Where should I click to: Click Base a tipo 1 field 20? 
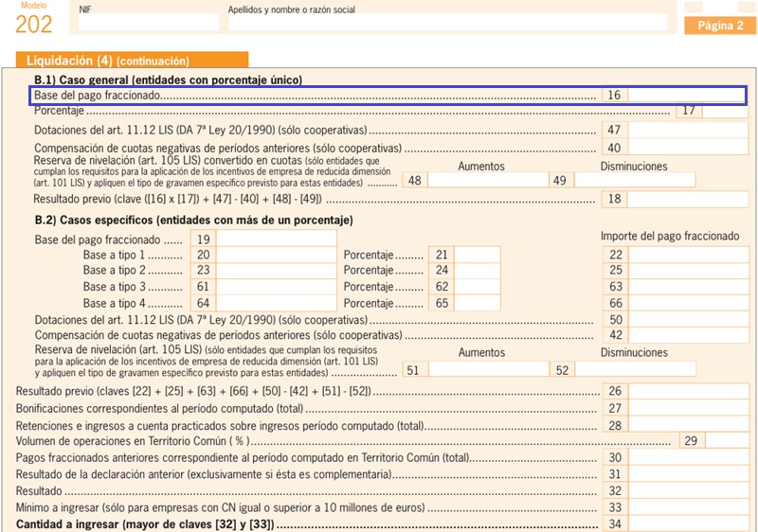pyautogui.click(x=277, y=255)
